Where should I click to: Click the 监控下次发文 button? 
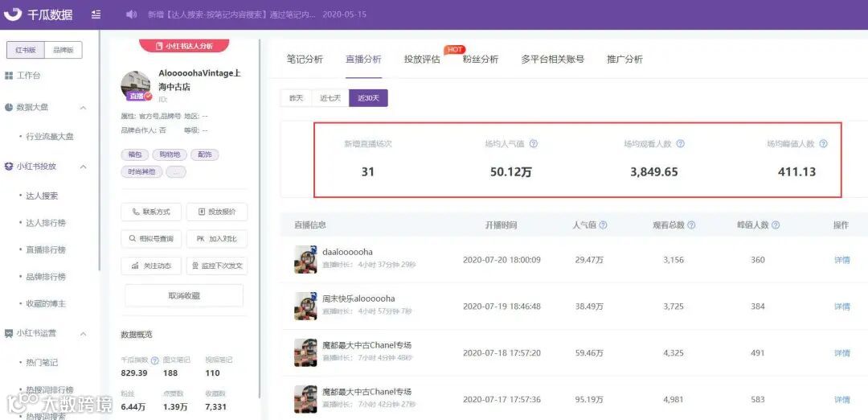click(217, 266)
